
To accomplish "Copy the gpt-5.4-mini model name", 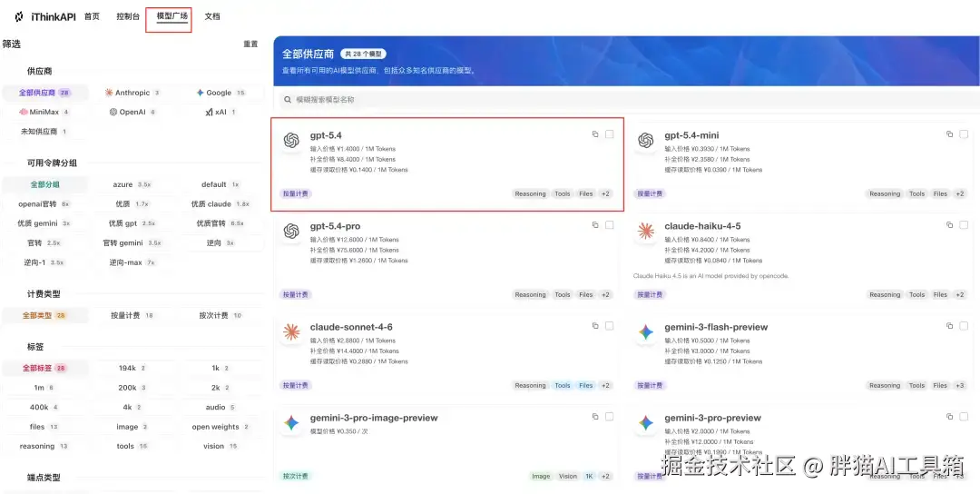I will point(949,134).
